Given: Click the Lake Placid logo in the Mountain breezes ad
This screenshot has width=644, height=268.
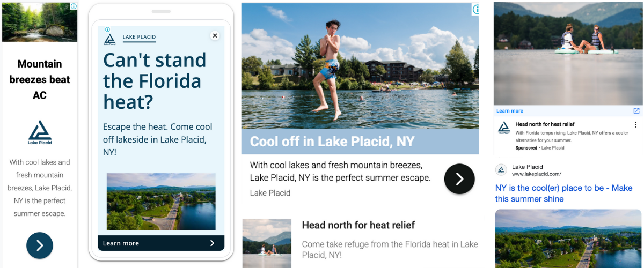Looking at the screenshot, I should point(40,132).
